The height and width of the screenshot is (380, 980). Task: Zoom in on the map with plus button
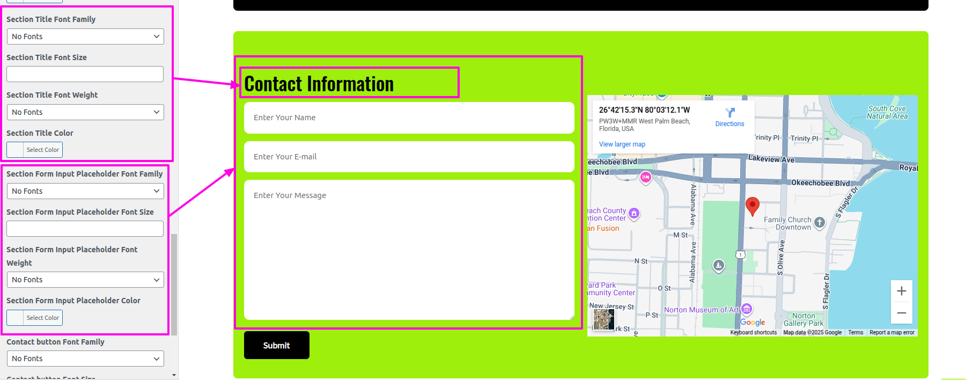(x=901, y=291)
